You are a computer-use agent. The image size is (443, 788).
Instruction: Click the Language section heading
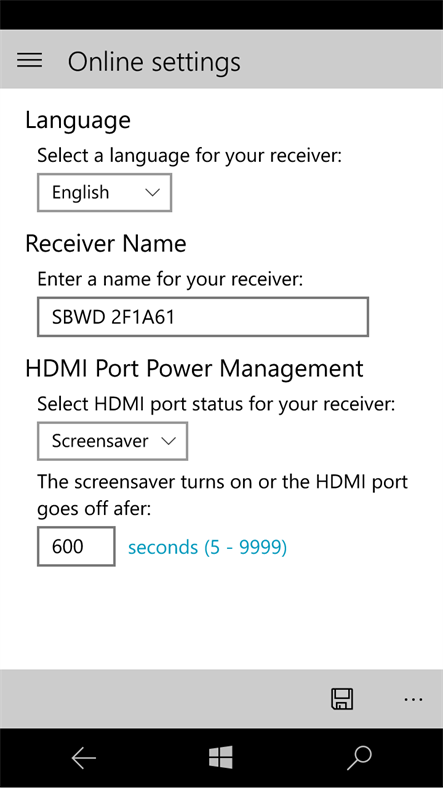(x=78, y=121)
